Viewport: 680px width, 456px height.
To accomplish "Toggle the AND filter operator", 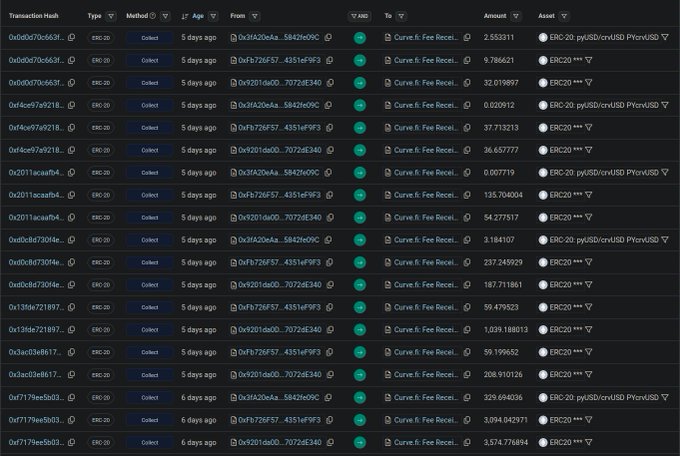I will click(x=359, y=16).
